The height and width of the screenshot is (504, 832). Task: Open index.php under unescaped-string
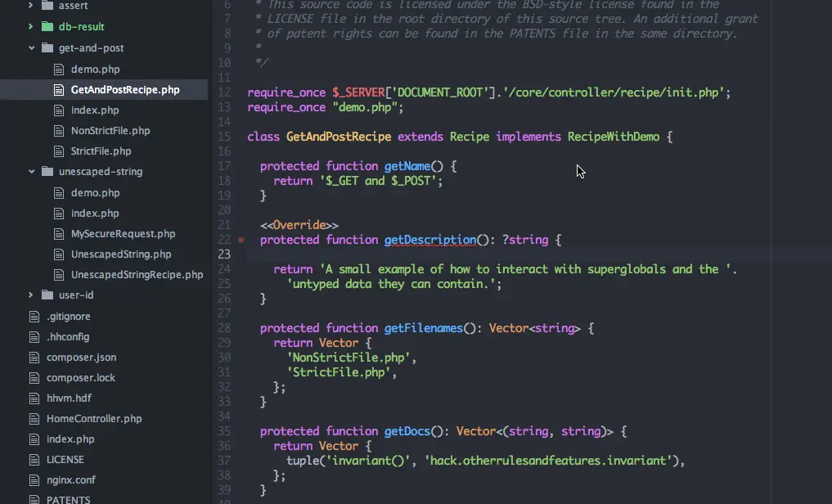(x=95, y=214)
